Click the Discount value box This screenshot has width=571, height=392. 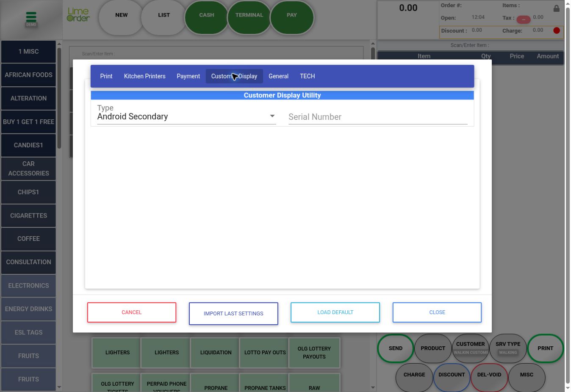477,30
